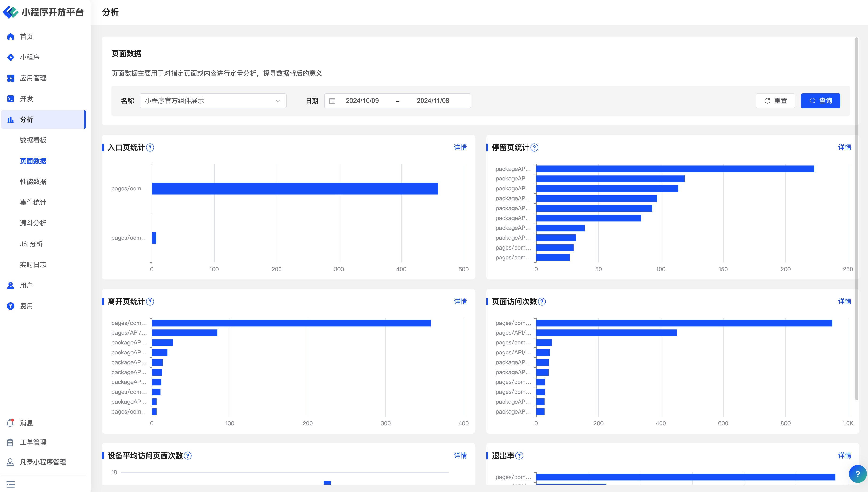The image size is (868, 492).
Task: Open the 名称 mini-program dropdown
Action: pyautogui.click(x=213, y=101)
